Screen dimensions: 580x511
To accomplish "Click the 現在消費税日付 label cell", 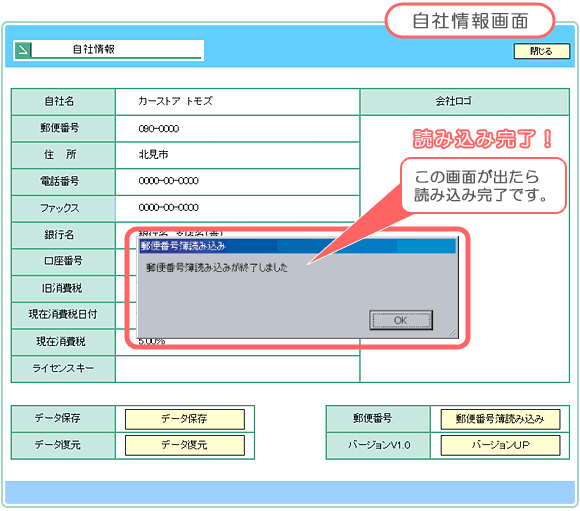I will click(x=63, y=315).
